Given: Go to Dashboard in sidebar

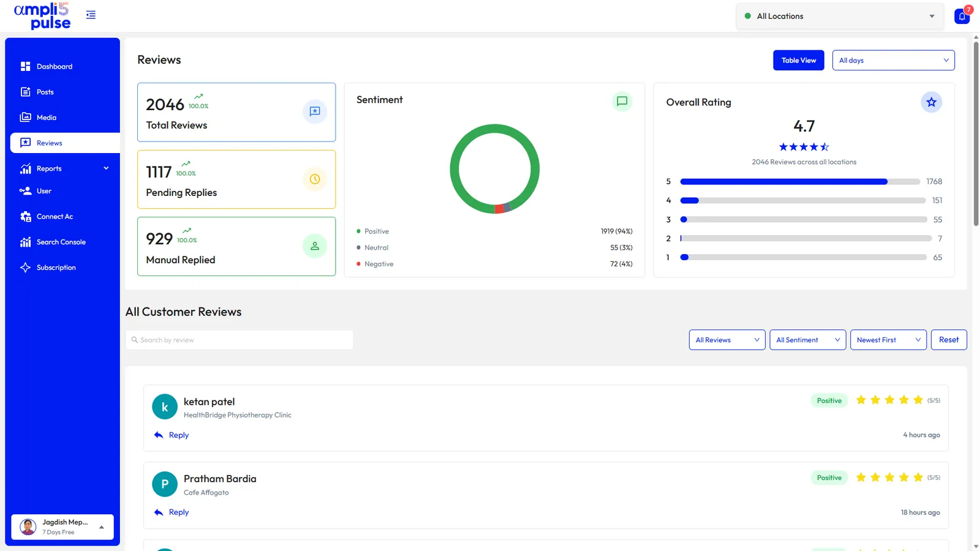Looking at the screenshot, I should [65, 66].
